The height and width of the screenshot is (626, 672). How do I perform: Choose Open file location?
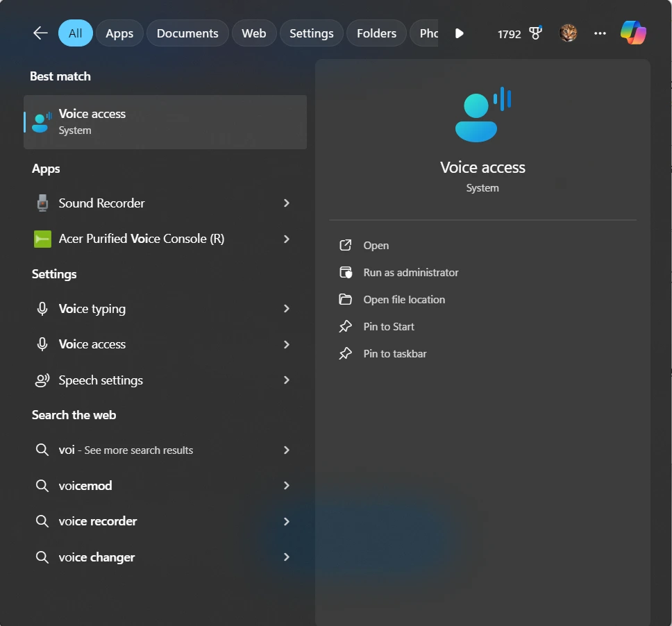tap(482, 300)
